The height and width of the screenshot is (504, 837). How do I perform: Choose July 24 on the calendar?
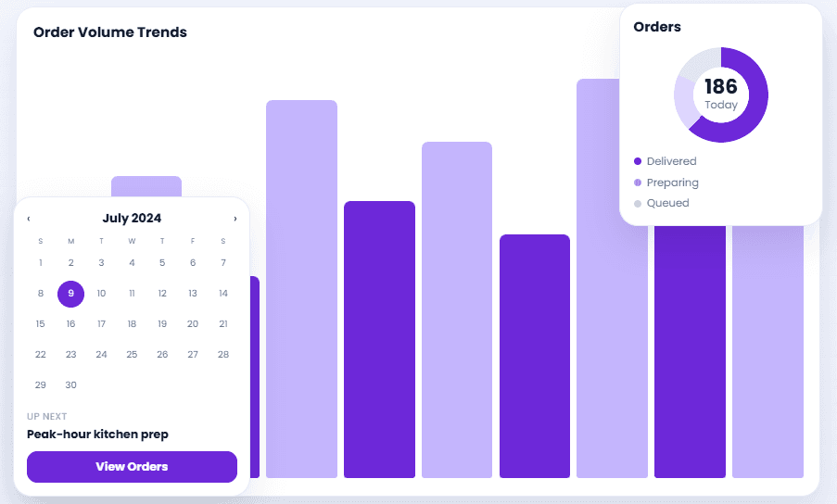point(101,354)
